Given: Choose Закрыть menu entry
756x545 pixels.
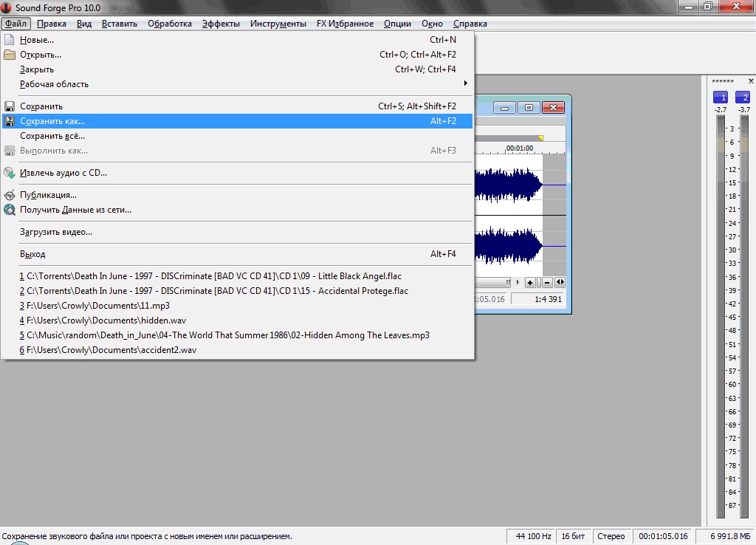Looking at the screenshot, I should pyautogui.click(x=237, y=69).
